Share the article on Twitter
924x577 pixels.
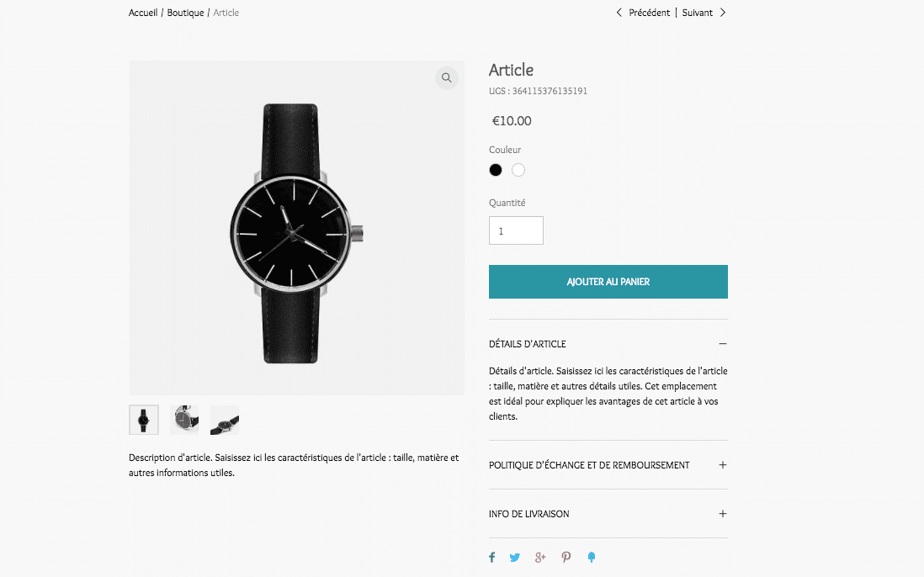click(515, 557)
